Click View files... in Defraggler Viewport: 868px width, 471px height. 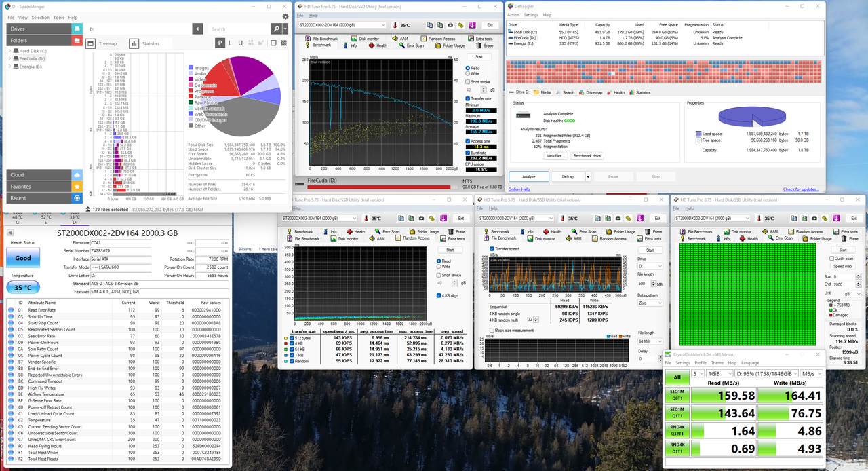(555, 155)
